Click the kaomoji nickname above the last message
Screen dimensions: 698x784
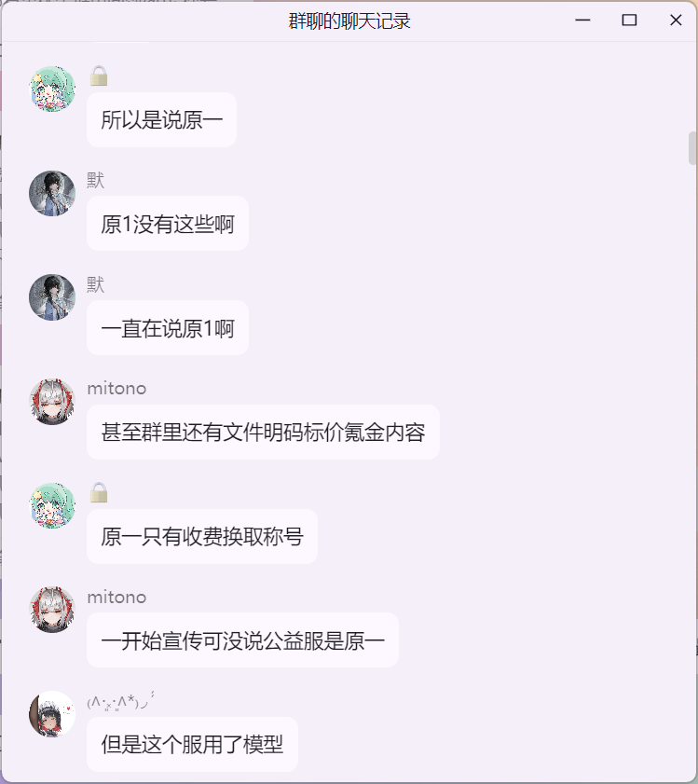pos(120,701)
